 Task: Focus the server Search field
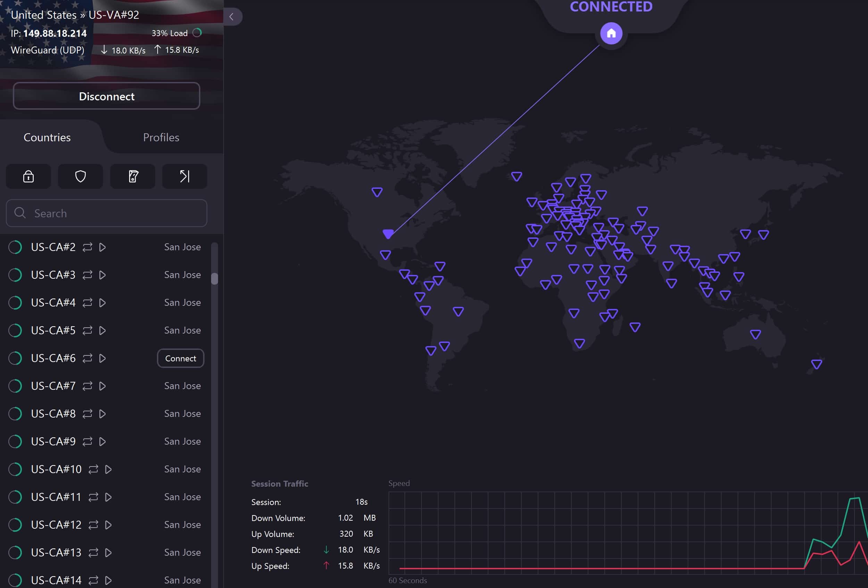click(x=107, y=213)
